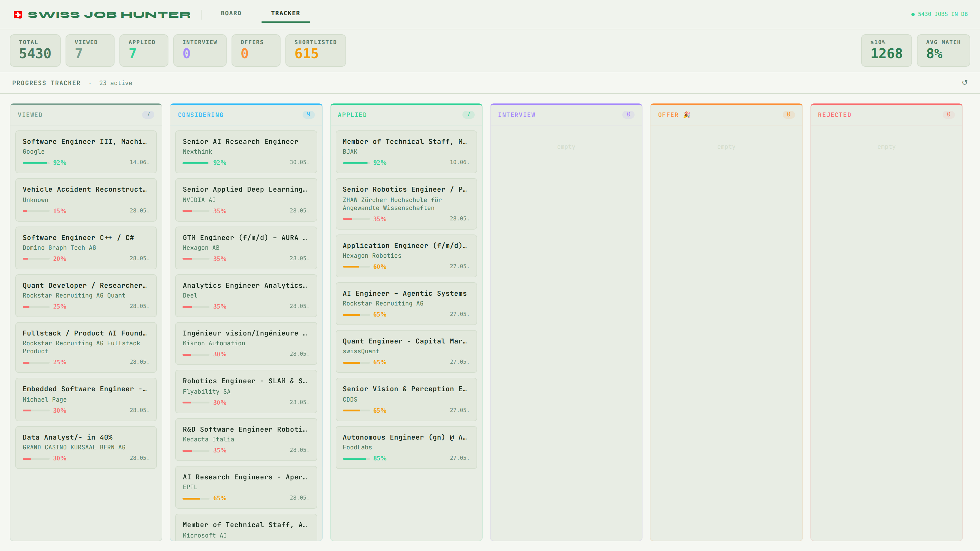Open the Robotics Engineer SLAM card
The image size is (980, 551).
pos(246,391)
